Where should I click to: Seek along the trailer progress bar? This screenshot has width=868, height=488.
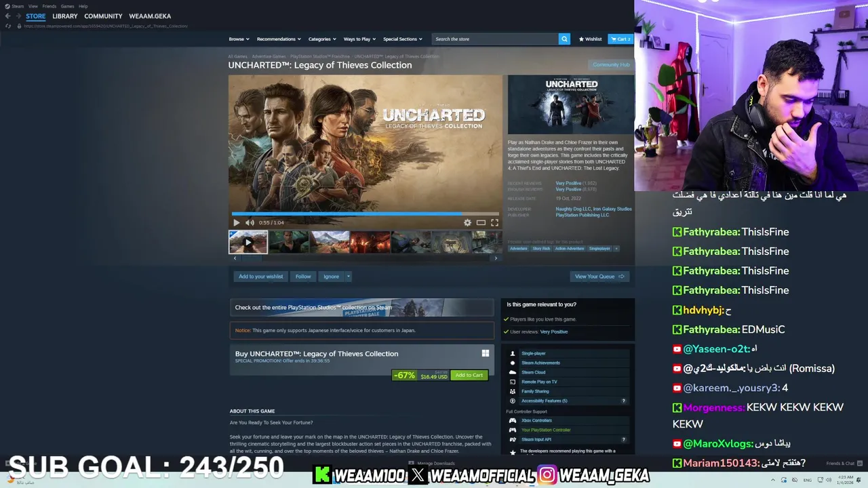pyautogui.click(x=365, y=213)
